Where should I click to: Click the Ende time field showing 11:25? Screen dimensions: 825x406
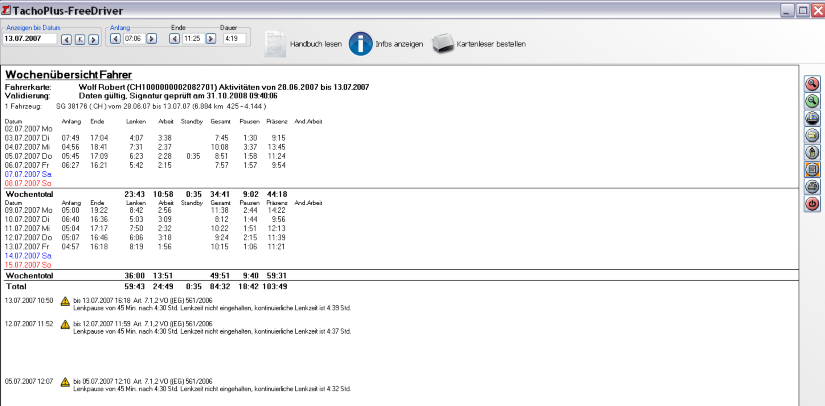pyautogui.click(x=192, y=39)
